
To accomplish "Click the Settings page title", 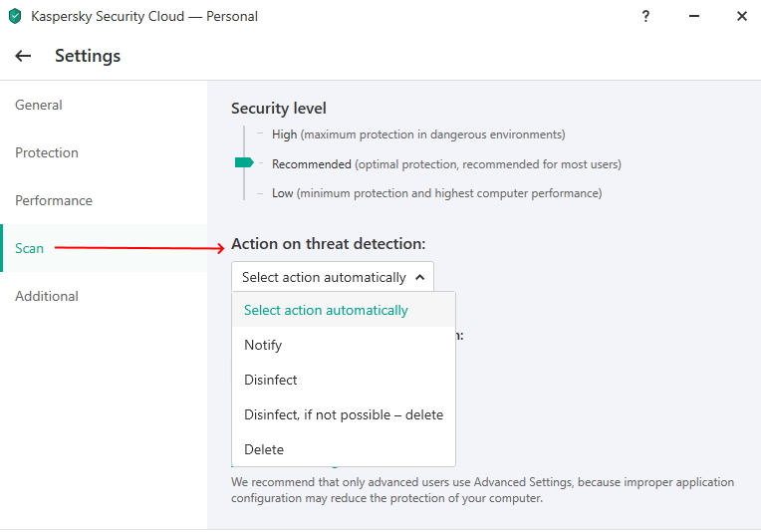I will (x=88, y=56).
